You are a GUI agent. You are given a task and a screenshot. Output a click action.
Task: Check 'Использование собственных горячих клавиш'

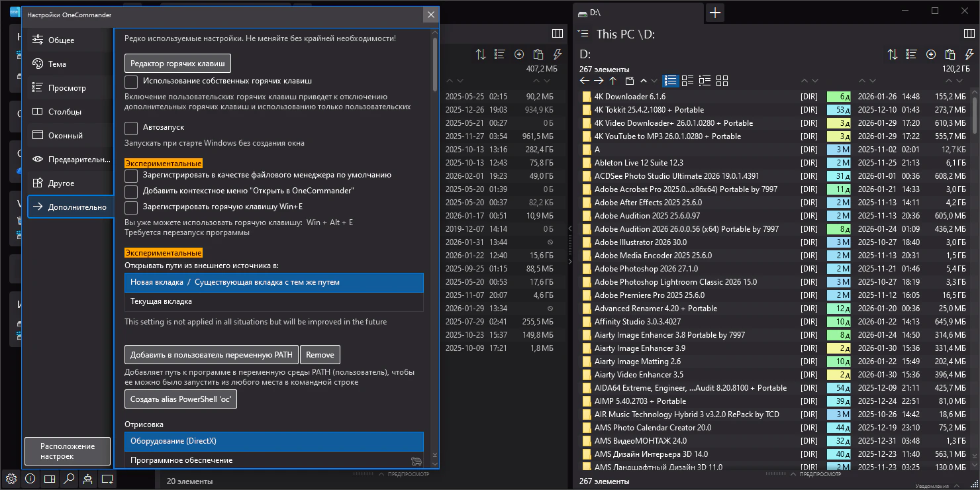[131, 81]
